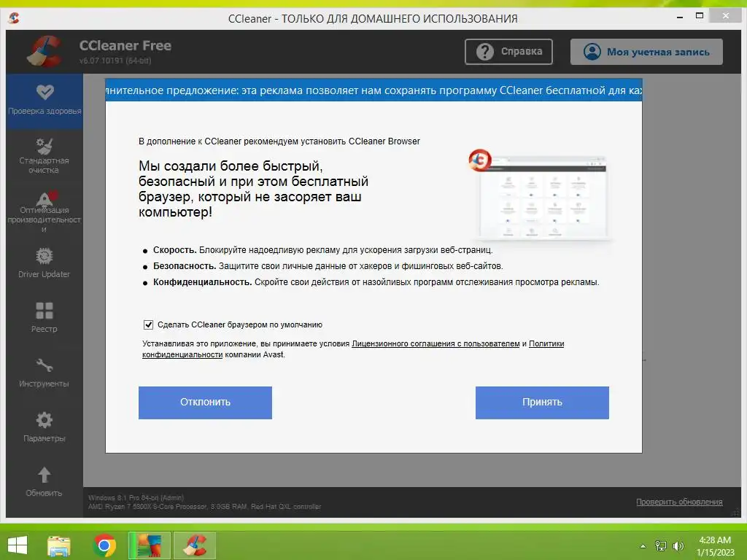
Task: Click the Windows 8.1 Pro system info text
Action: (136, 497)
